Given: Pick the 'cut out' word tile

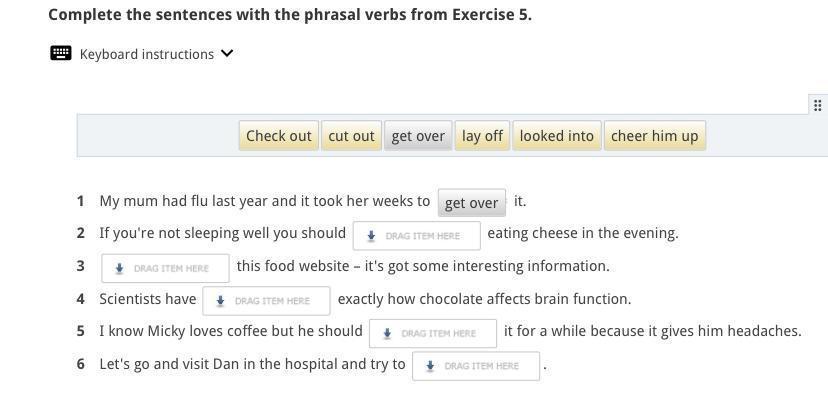Looking at the screenshot, I should point(351,136).
